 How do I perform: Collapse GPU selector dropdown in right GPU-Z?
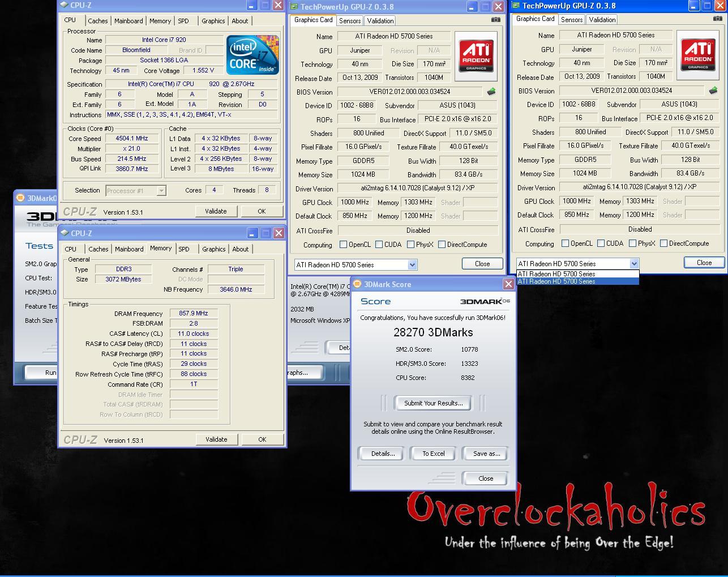click(x=634, y=263)
